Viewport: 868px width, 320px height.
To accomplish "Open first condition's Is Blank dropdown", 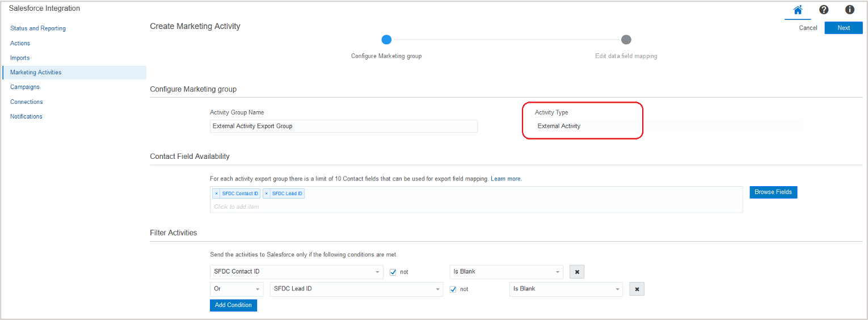I will [506, 272].
